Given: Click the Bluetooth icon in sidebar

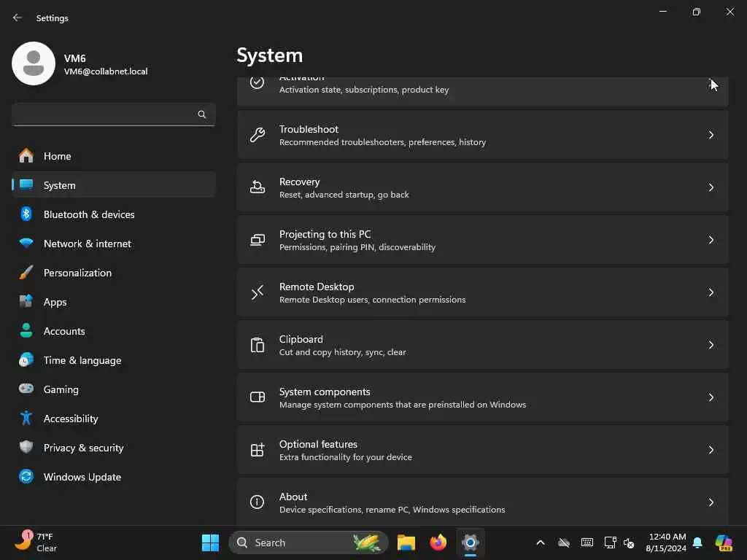Looking at the screenshot, I should pos(26,214).
